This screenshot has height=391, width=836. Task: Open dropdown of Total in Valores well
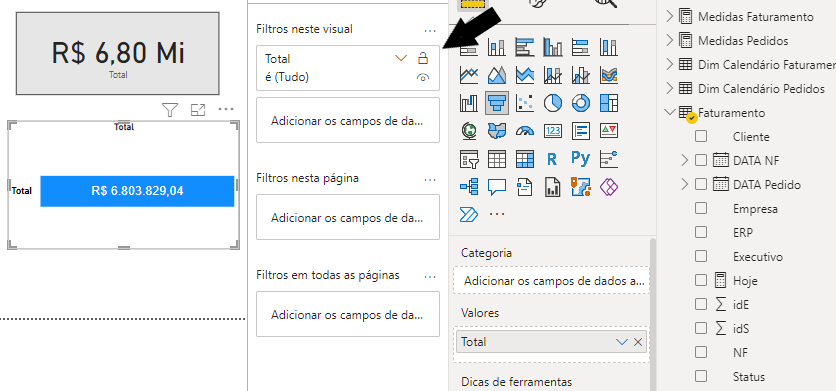621,342
